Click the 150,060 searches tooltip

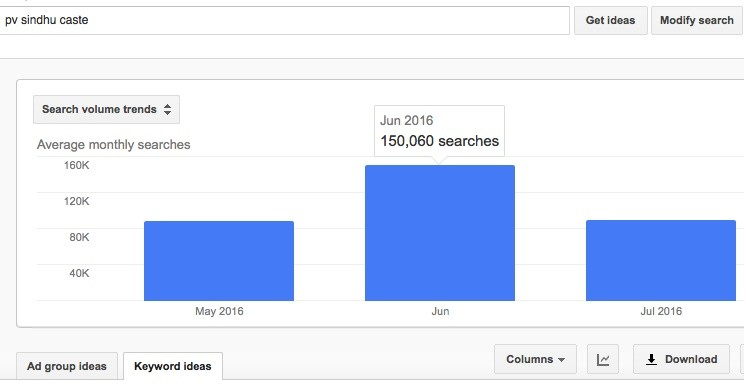pos(440,131)
